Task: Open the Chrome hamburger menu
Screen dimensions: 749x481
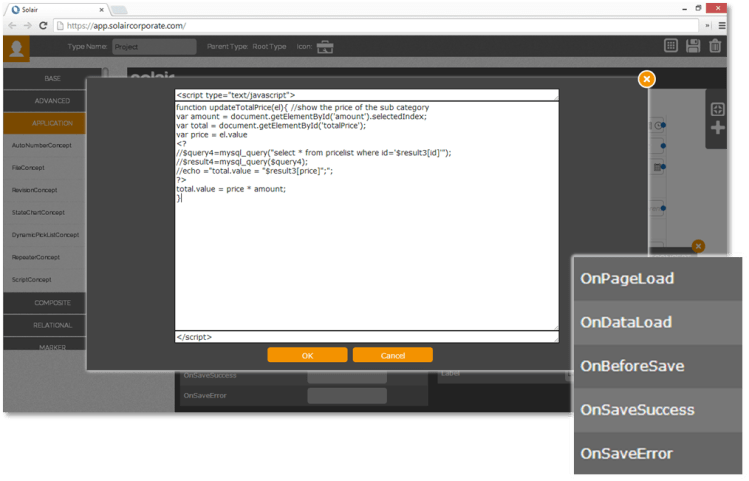Action: click(x=722, y=26)
